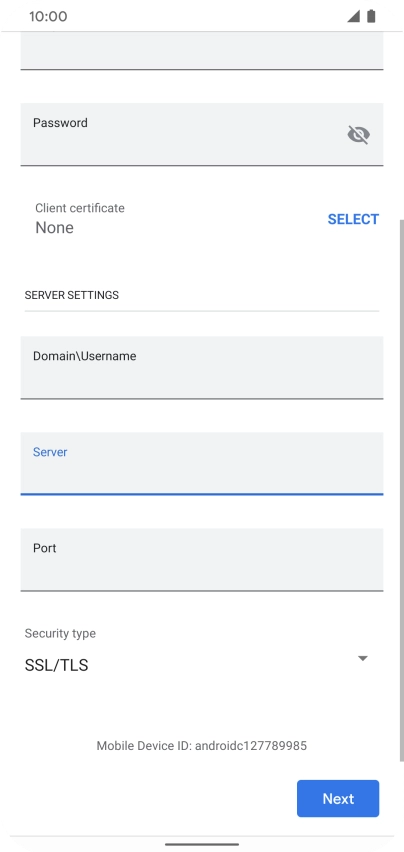Tap the 10:00 clock in status bar
The height and width of the screenshot is (852, 404).
48,16
